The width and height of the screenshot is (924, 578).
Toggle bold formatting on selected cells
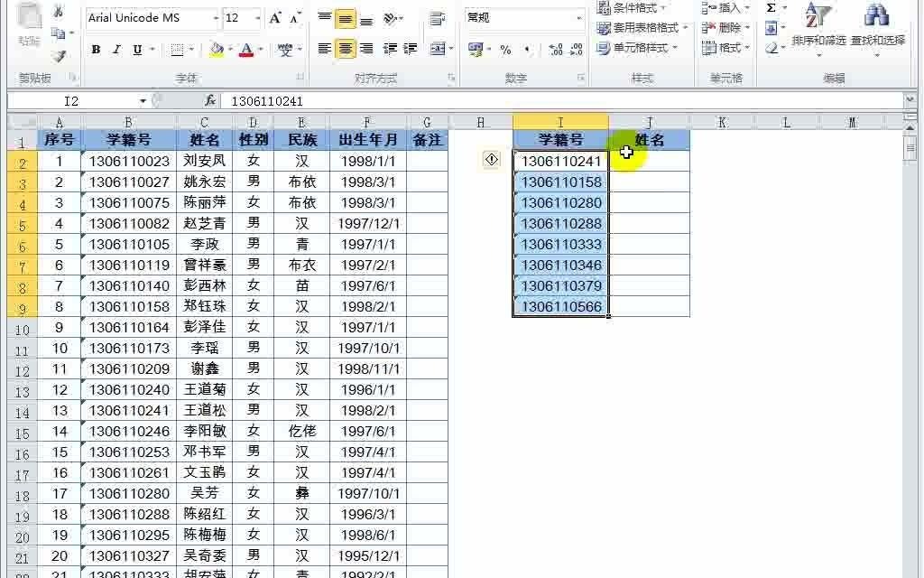coord(97,49)
